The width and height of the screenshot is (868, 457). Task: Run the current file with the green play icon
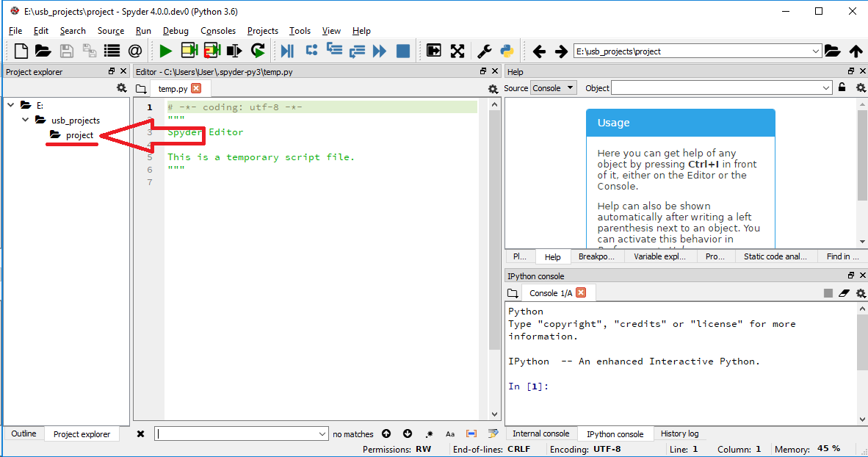tap(165, 50)
